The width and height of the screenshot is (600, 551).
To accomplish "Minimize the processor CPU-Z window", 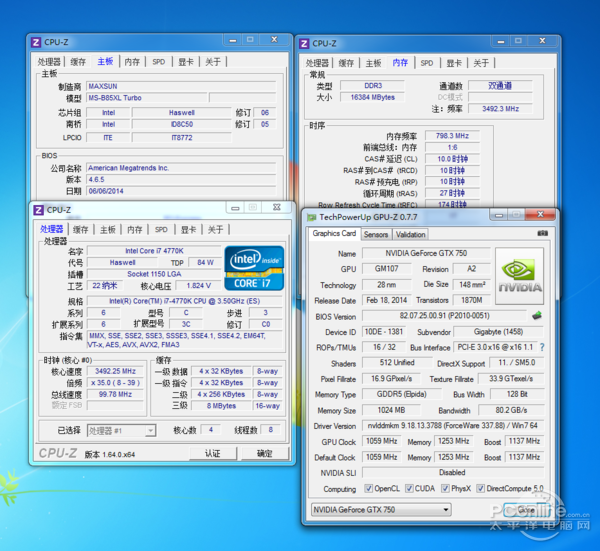I will [235, 207].
